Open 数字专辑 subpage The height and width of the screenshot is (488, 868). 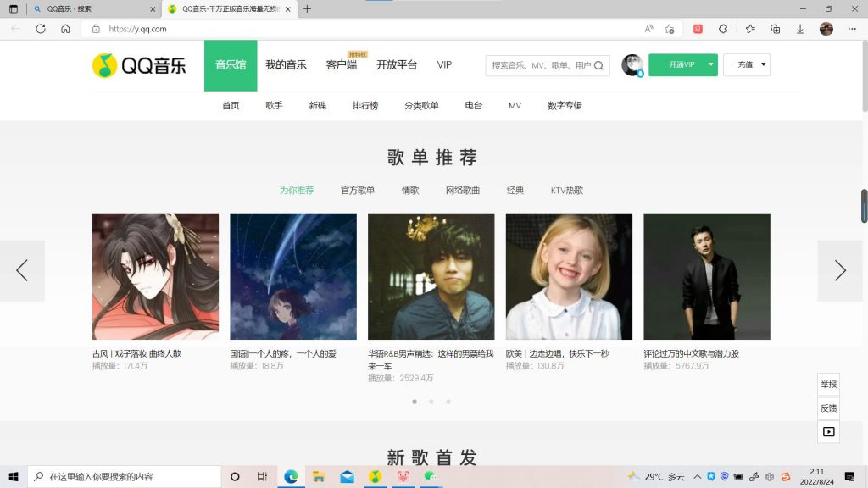565,105
